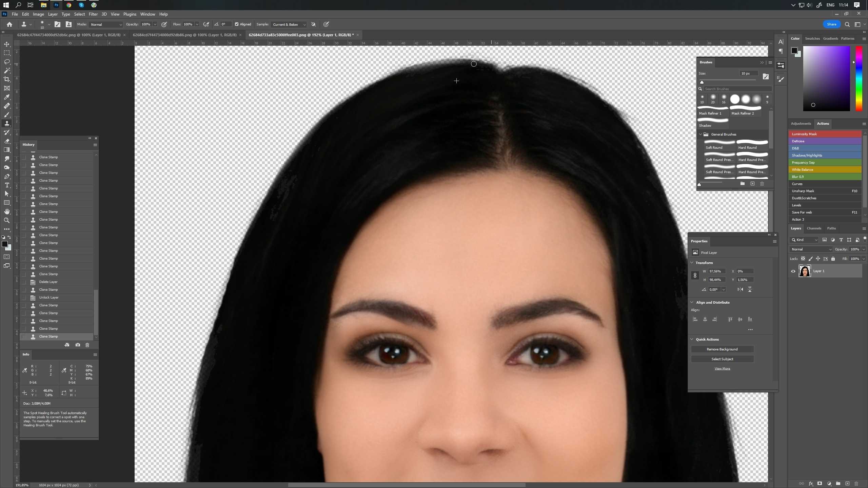Select the Eyedropper tool
The height and width of the screenshot is (488, 868).
7,97
